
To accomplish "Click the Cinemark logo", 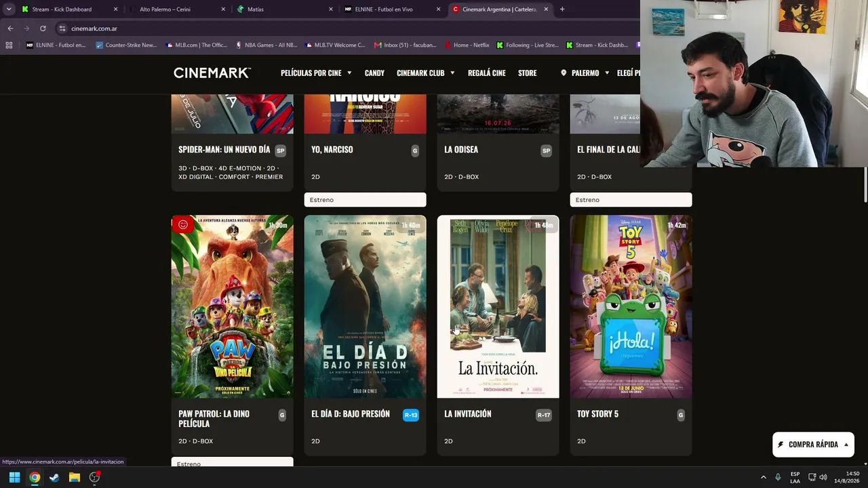I will tap(212, 73).
